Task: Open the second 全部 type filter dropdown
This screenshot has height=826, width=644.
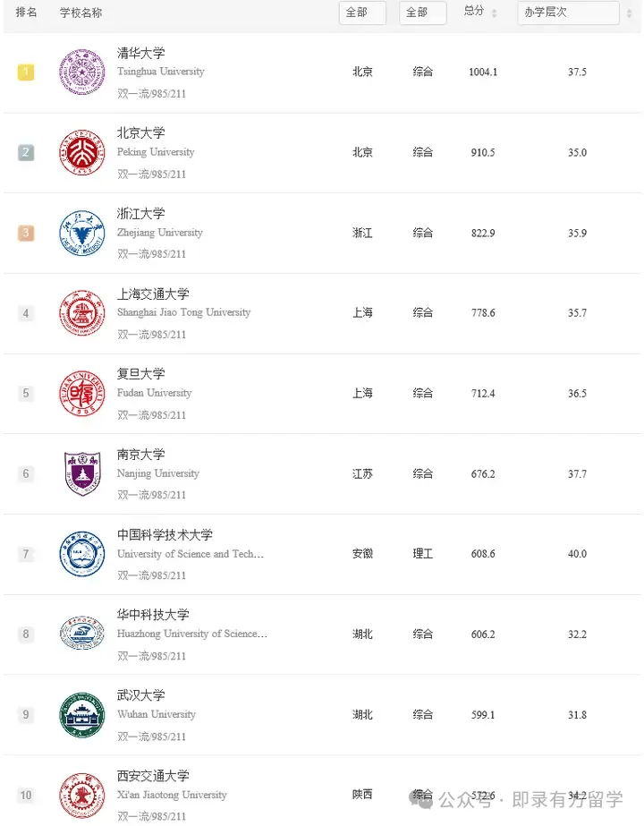Action: pyautogui.click(x=423, y=13)
